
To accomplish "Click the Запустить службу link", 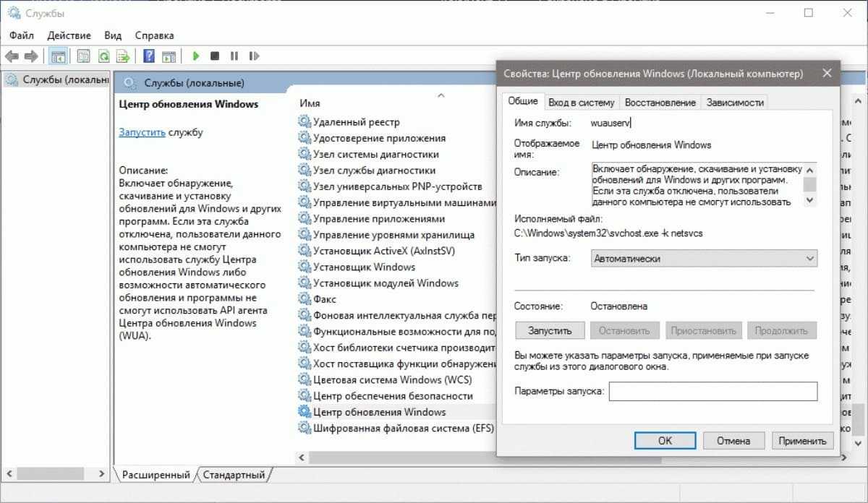I will pos(142,132).
